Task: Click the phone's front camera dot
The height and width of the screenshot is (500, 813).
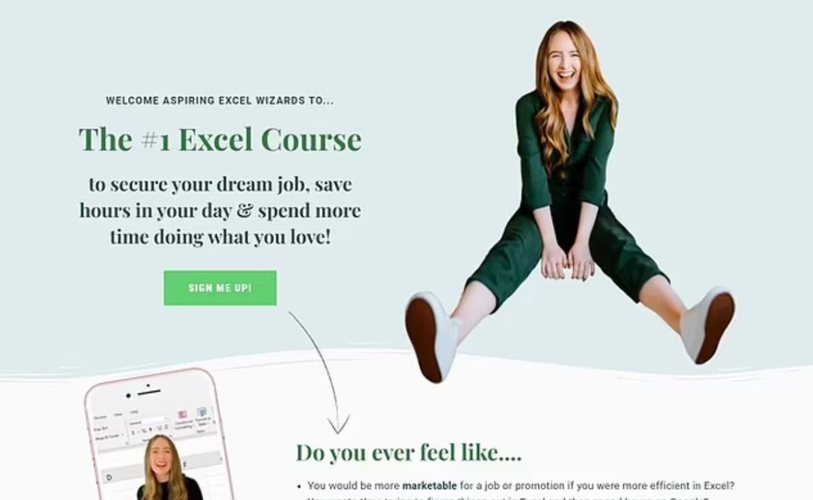Action: pos(128,396)
